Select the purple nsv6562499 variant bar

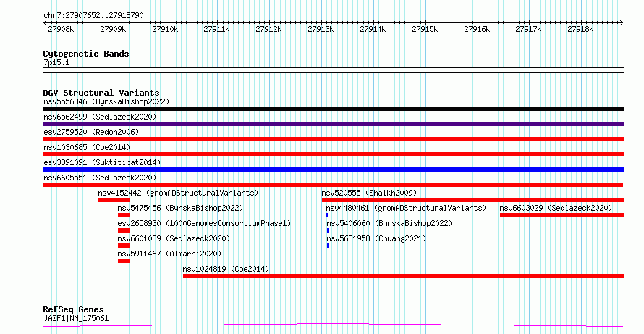point(333,124)
